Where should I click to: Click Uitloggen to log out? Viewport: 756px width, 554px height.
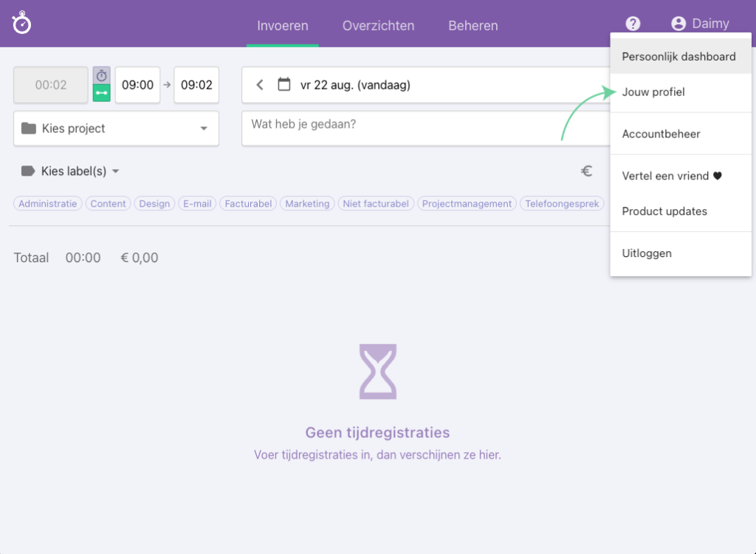click(647, 253)
